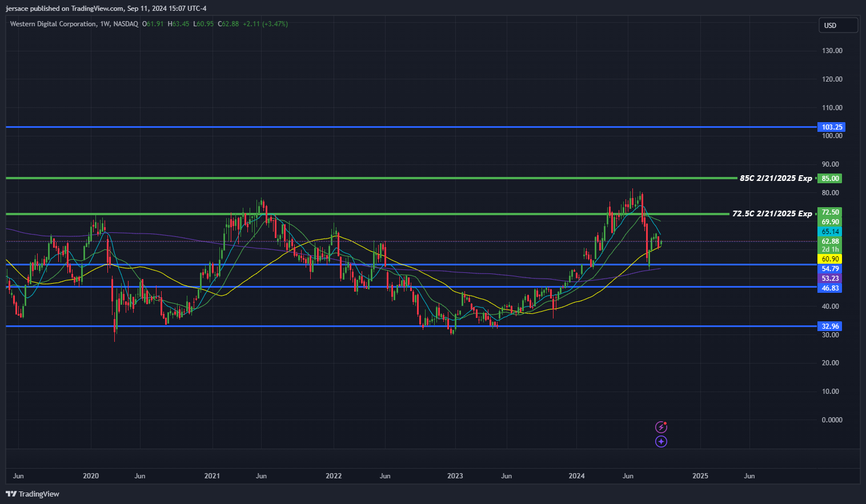Open the USD currency selector
The image size is (866, 504).
(838, 25)
